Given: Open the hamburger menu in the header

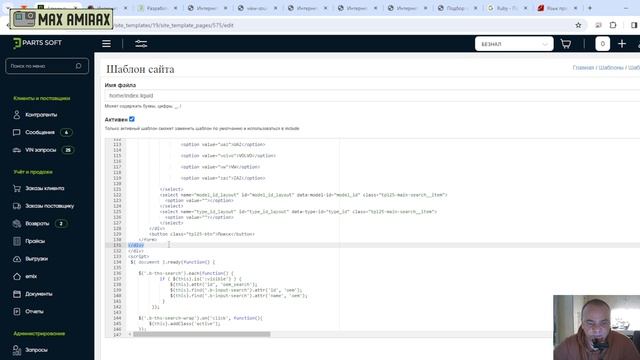Looking at the screenshot, I should (106, 44).
